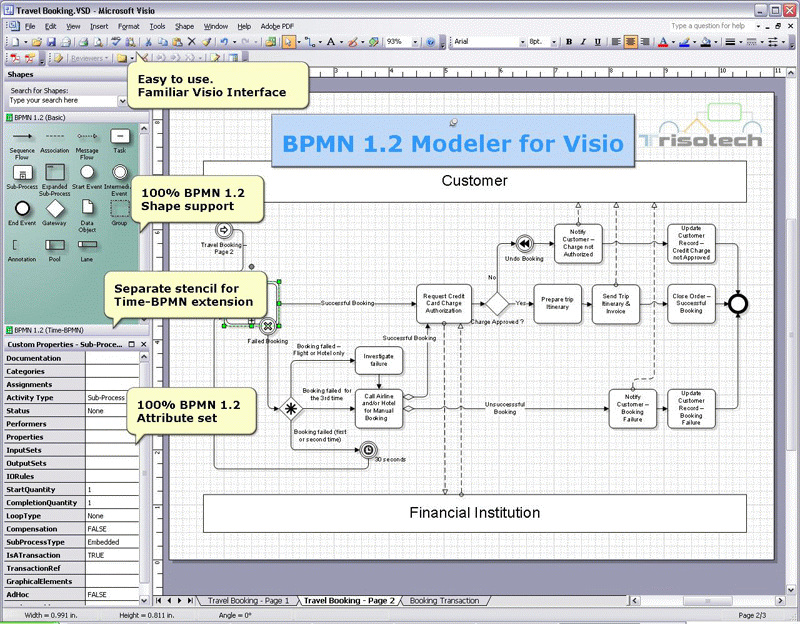Open the 93% zoom level dropdown
This screenshot has width=800, height=624.
point(415,42)
